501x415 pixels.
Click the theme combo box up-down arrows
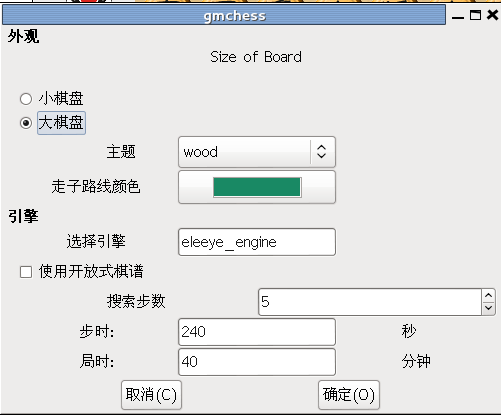click(321, 152)
